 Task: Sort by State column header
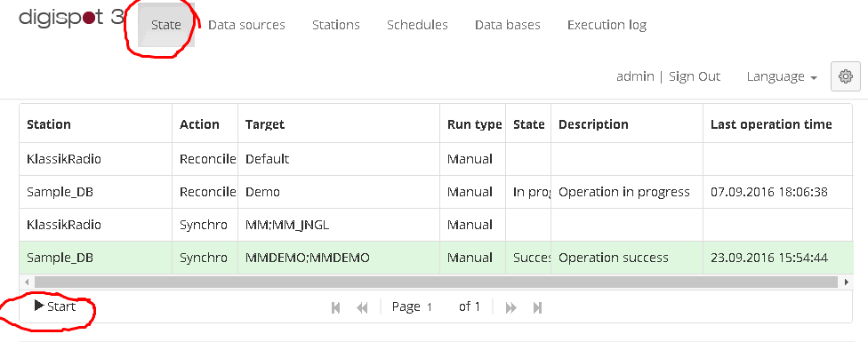coord(528,124)
